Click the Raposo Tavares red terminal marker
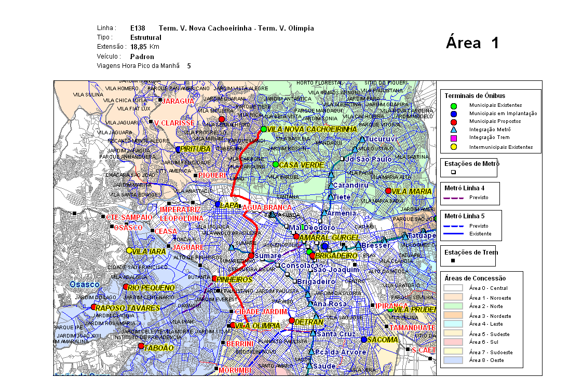 tap(93, 307)
